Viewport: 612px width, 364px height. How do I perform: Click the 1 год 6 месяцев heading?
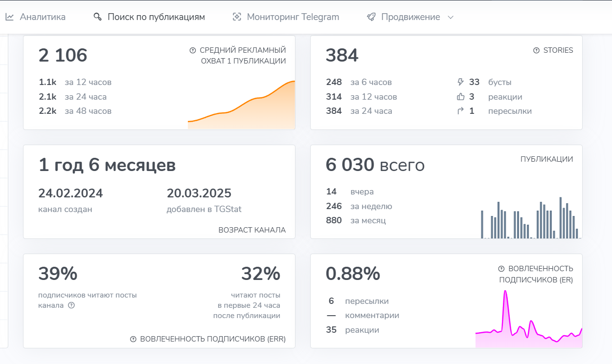coord(107,165)
